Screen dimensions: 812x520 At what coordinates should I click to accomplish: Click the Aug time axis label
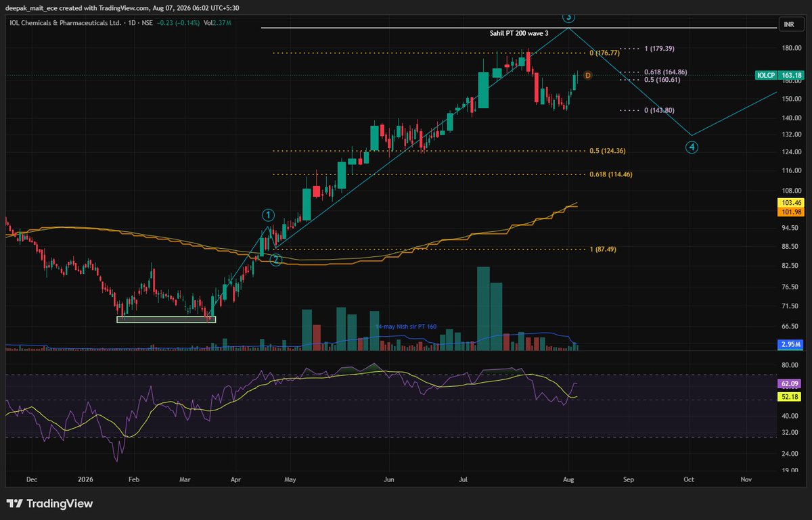569,479
